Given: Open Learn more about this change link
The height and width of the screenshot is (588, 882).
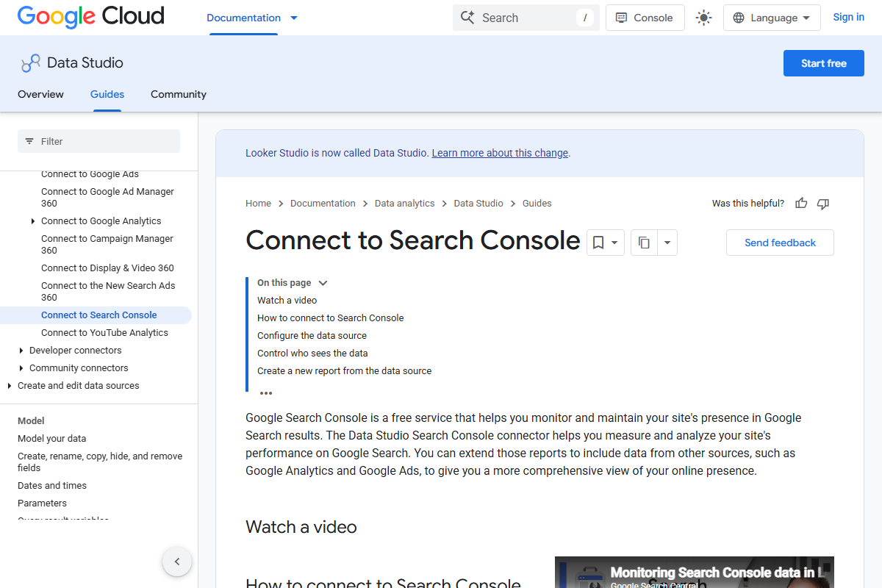Looking at the screenshot, I should point(500,153).
